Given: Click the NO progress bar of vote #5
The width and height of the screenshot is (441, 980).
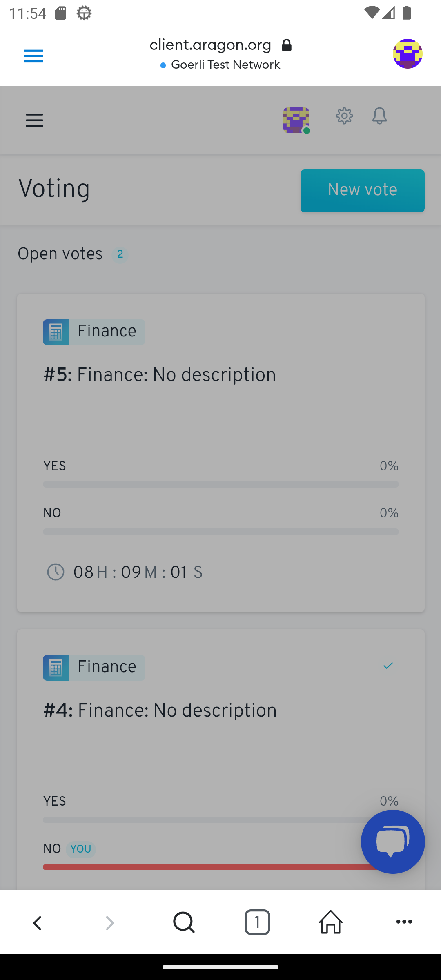Looking at the screenshot, I should click(x=220, y=532).
